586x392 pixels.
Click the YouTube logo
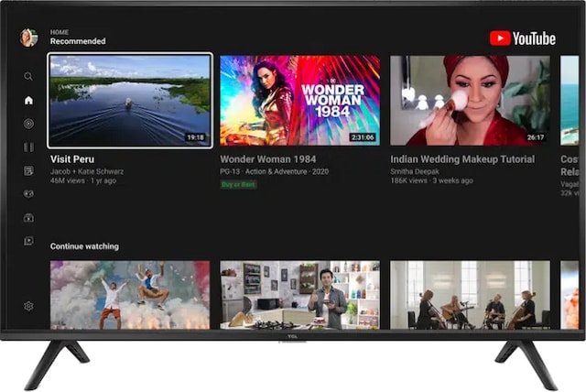(x=522, y=38)
